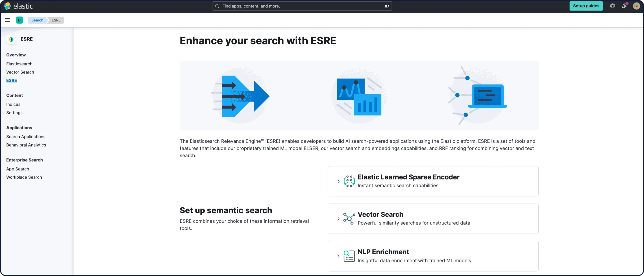The height and width of the screenshot is (276, 644).
Task: Click the NLP Enrichment icon
Action: point(349,256)
